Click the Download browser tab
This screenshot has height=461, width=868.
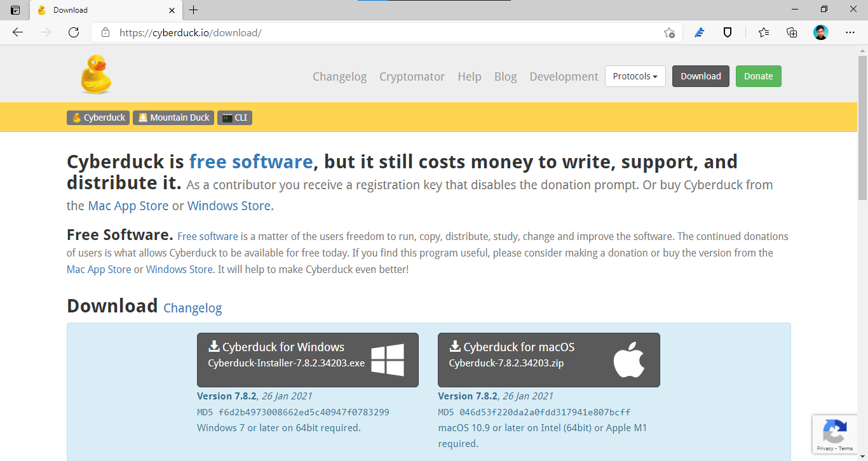105,10
